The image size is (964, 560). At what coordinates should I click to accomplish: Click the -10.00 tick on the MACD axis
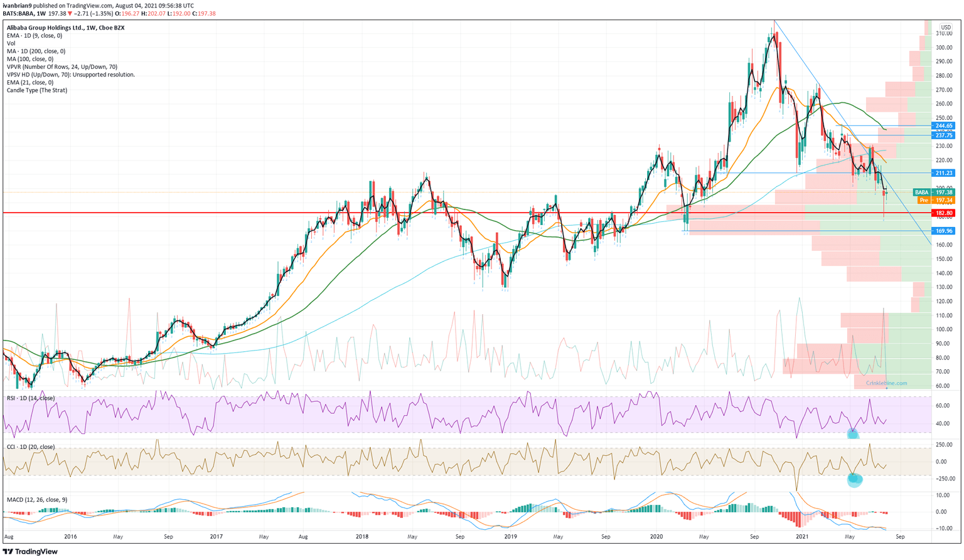coord(945,528)
